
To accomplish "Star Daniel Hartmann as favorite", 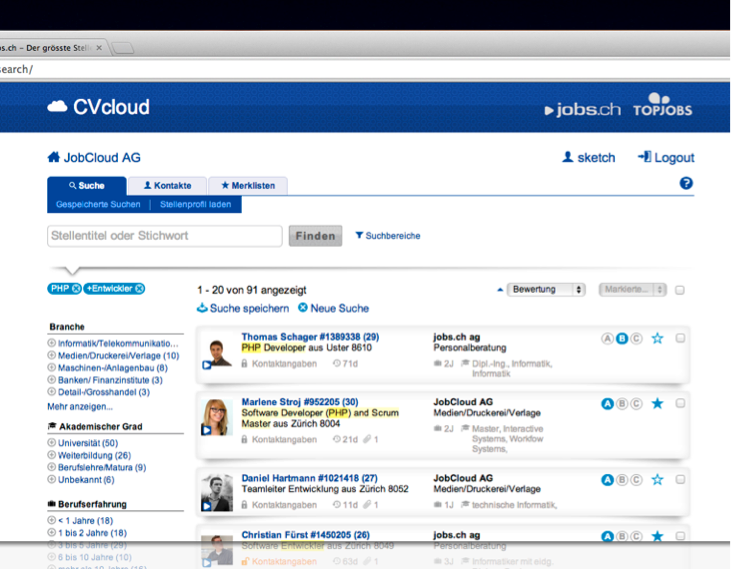I will pos(657,479).
